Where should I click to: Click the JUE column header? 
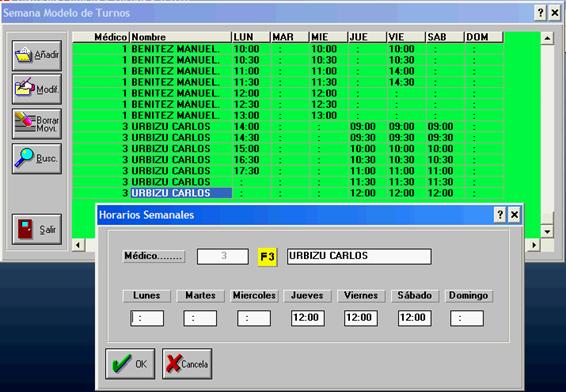[367, 37]
